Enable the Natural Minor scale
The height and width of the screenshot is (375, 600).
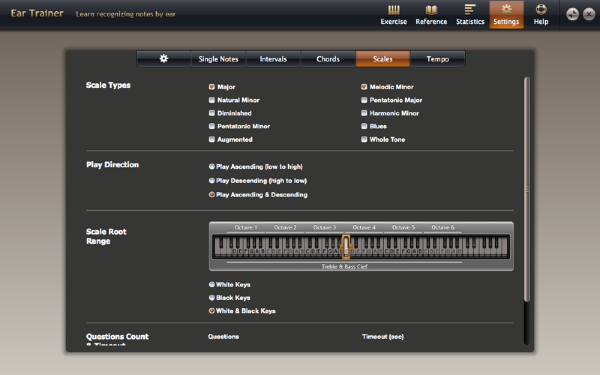coord(212,100)
